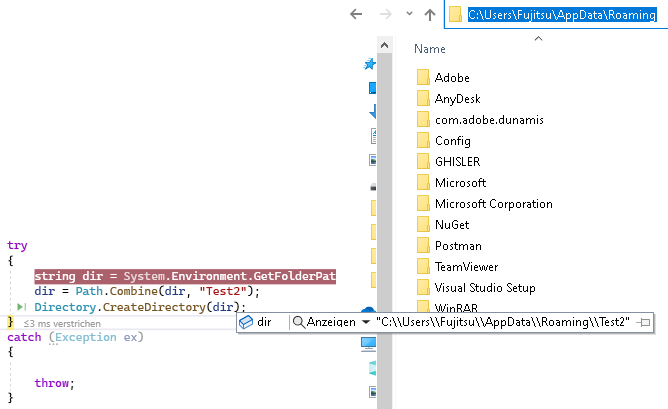Click the Directory.CreateDirectory statement
The height and width of the screenshot is (409, 668).
140,307
